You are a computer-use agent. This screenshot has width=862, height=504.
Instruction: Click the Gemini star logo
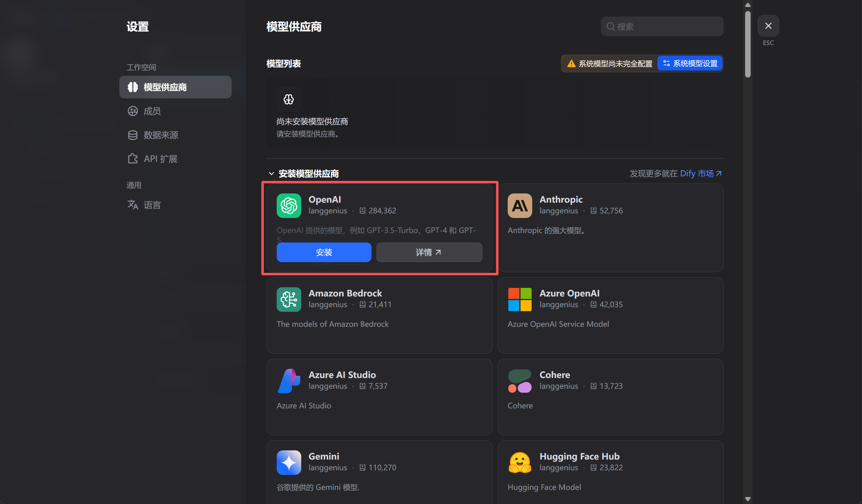click(289, 462)
